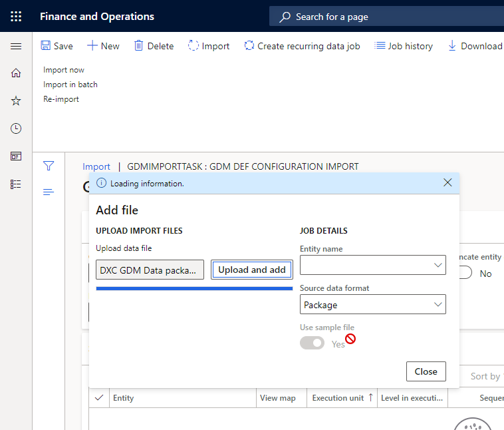Expand the navigation pane hamburger menu
The height and width of the screenshot is (430, 504).
(16, 47)
